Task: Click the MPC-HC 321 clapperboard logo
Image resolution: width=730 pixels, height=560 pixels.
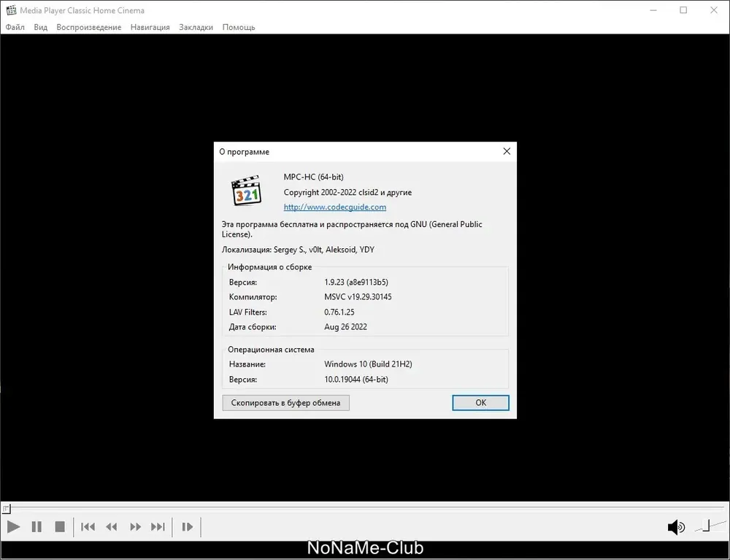Action: point(246,191)
